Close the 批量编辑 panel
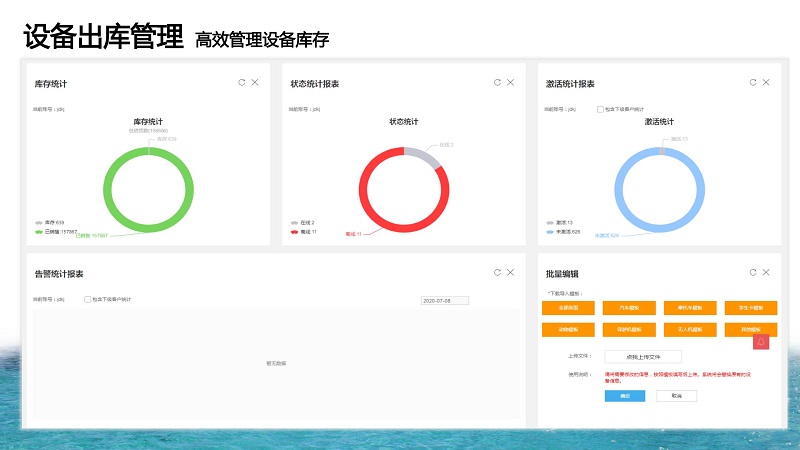 766,272
